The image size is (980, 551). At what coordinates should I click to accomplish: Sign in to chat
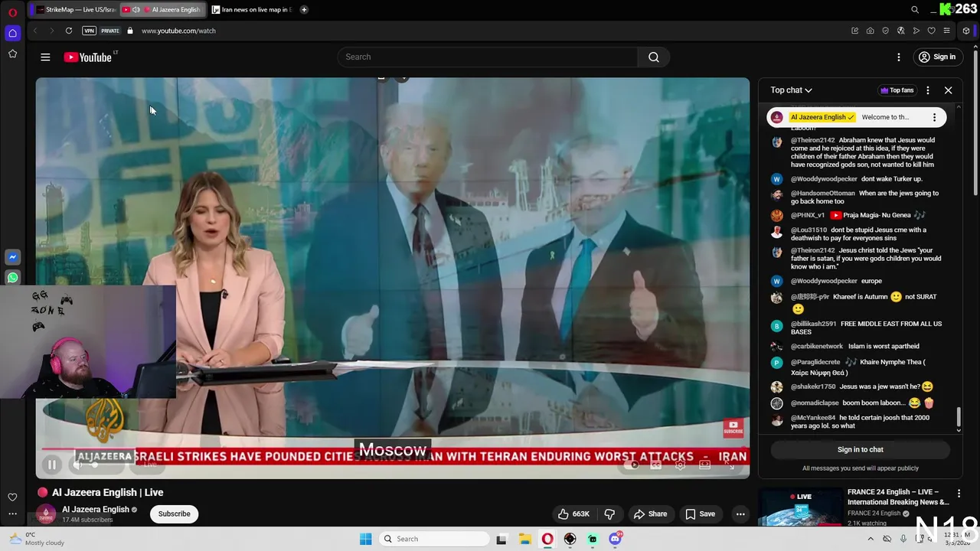pyautogui.click(x=860, y=449)
